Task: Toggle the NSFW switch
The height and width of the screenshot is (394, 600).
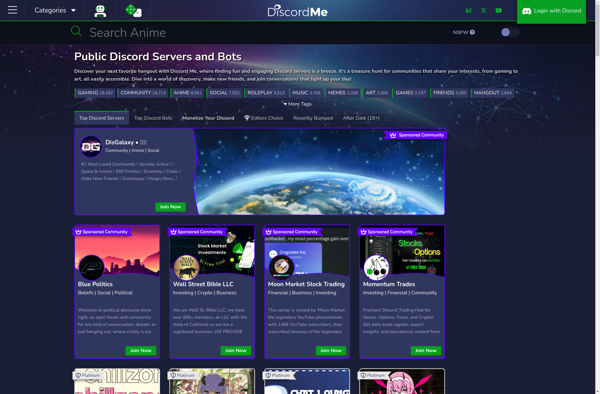Action: click(510, 32)
